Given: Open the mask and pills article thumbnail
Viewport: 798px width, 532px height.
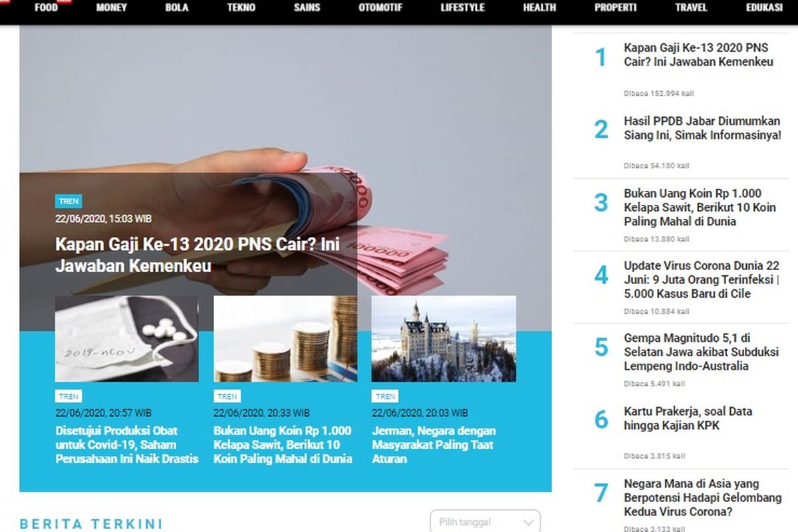Looking at the screenshot, I should point(126,338).
